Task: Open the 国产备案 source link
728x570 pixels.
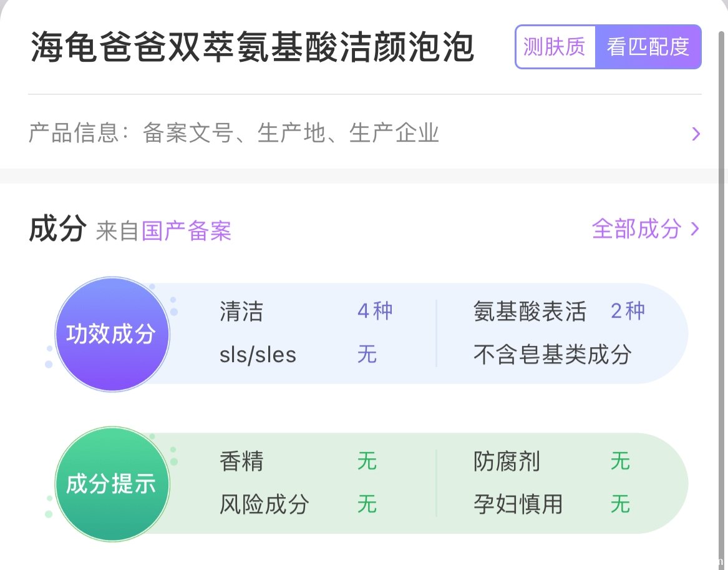Action: tap(187, 231)
